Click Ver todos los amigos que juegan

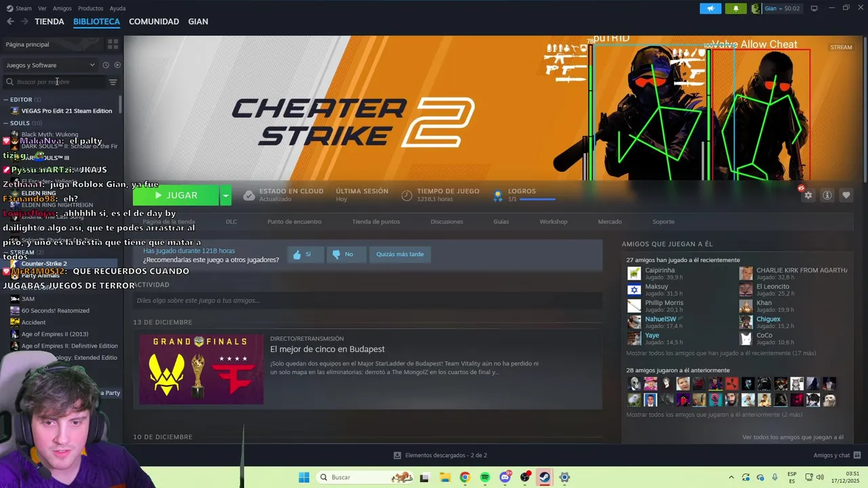click(x=793, y=437)
